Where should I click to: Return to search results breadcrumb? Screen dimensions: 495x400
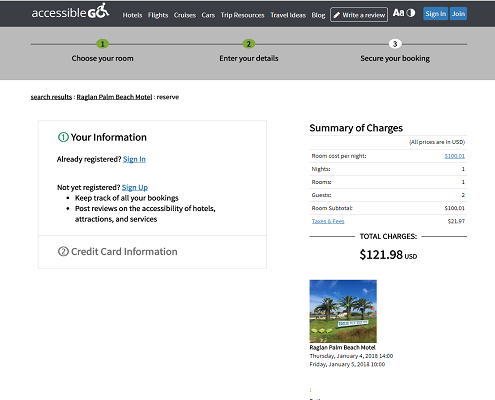click(51, 97)
